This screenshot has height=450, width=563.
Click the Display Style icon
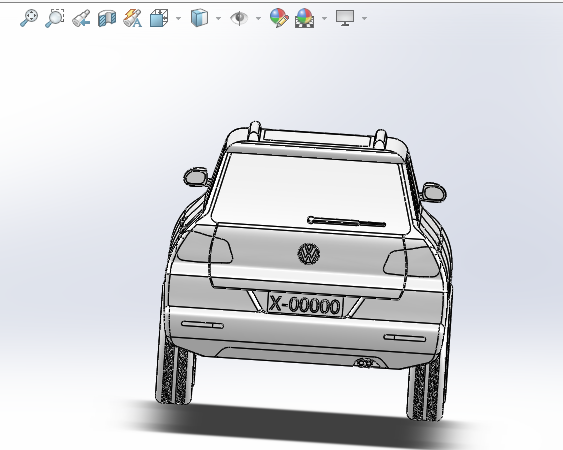coord(199,18)
